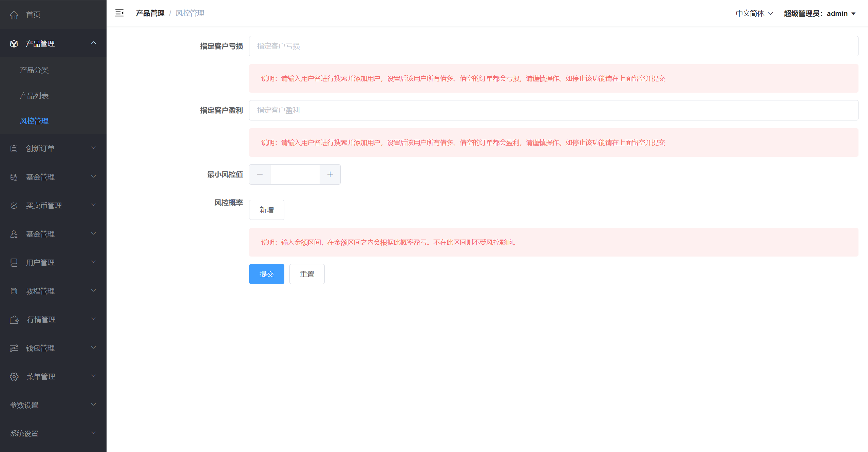868x452 pixels.
Task: Collapse the 产品管理 menu chevron
Action: (94, 43)
